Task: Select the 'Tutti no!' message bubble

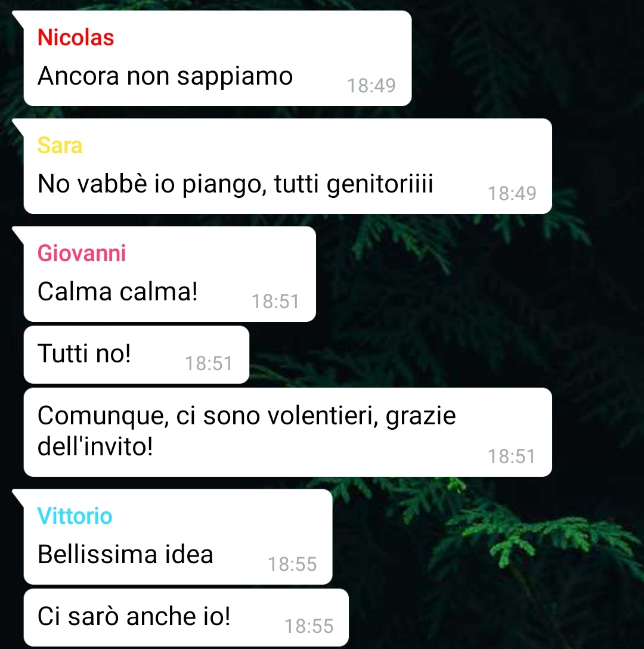Action: [137, 355]
